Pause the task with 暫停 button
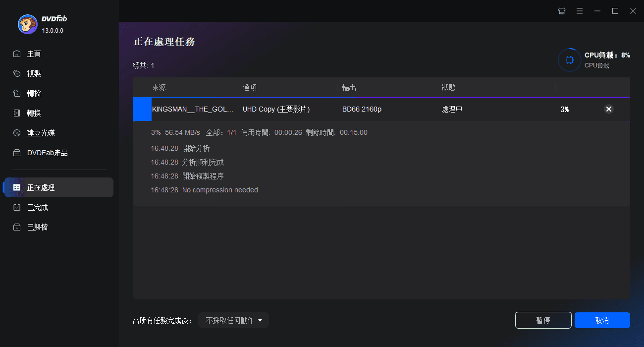644x347 pixels. (x=543, y=320)
